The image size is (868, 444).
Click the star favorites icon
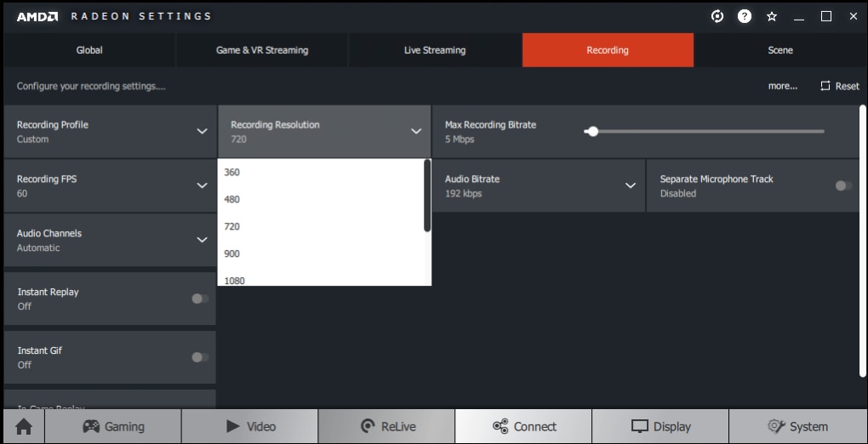(x=772, y=17)
